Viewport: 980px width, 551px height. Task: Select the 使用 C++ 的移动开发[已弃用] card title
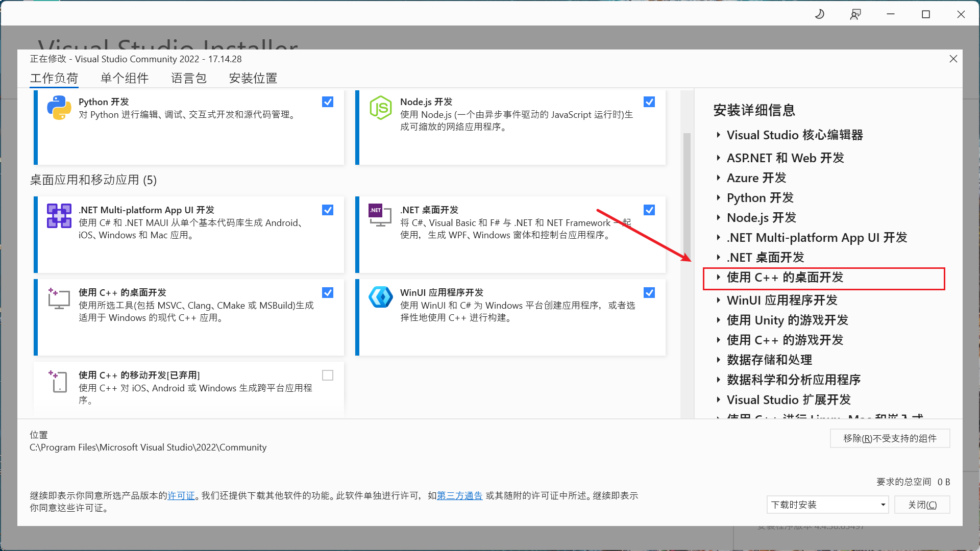click(139, 375)
